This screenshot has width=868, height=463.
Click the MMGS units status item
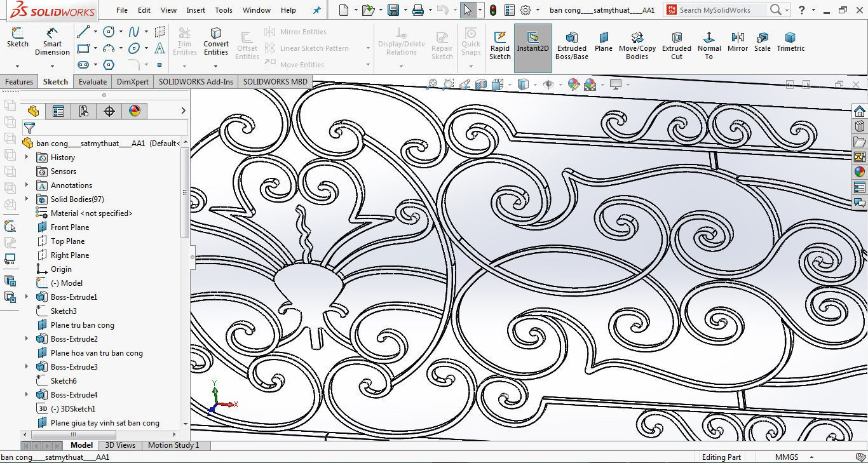pos(786,457)
